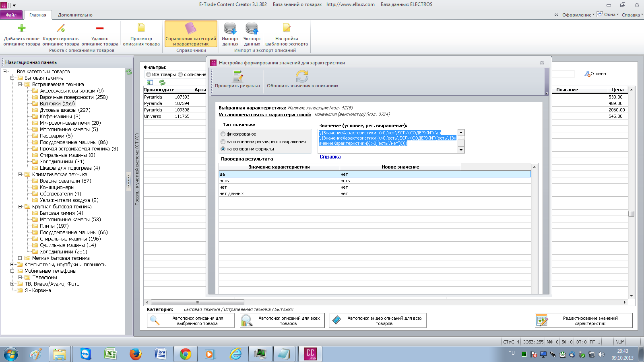The image size is (644, 362).
Task: Expand the Мелкая бытовая техника node
Action: pyautogui.click(x=20, y=258)
